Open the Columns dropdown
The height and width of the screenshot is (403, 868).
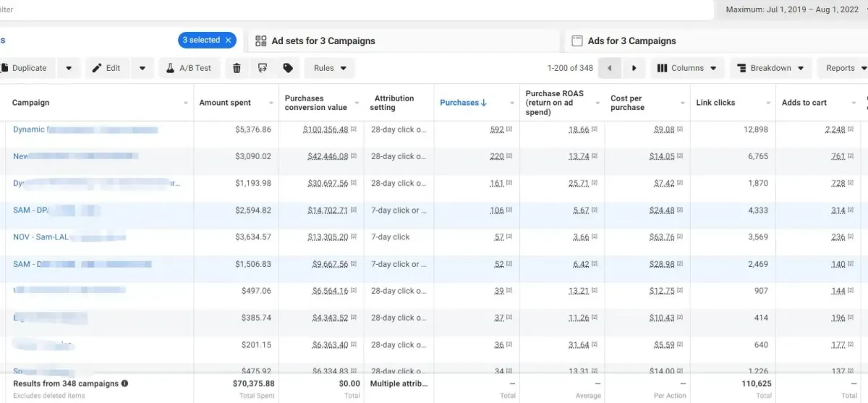click(x=687, y=68)
